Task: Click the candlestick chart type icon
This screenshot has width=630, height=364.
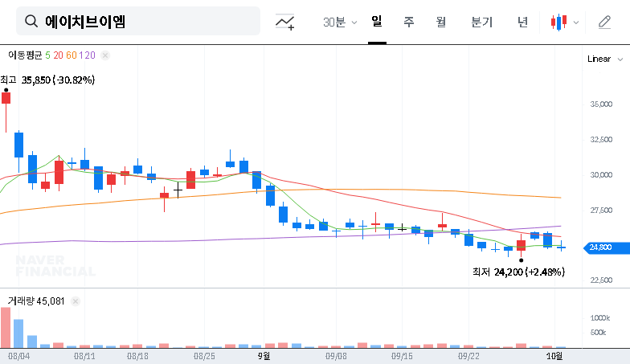Action: pos(558,22)
